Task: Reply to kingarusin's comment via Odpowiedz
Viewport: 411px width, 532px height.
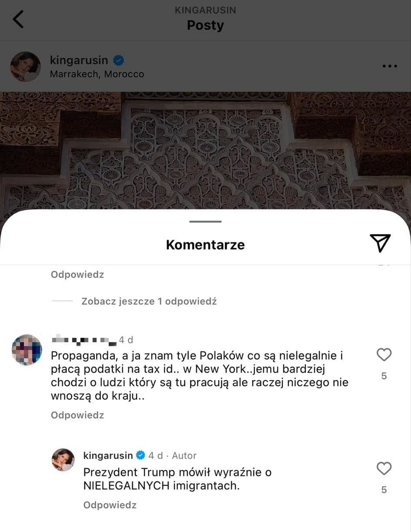Action: click(x=110, y=505)
